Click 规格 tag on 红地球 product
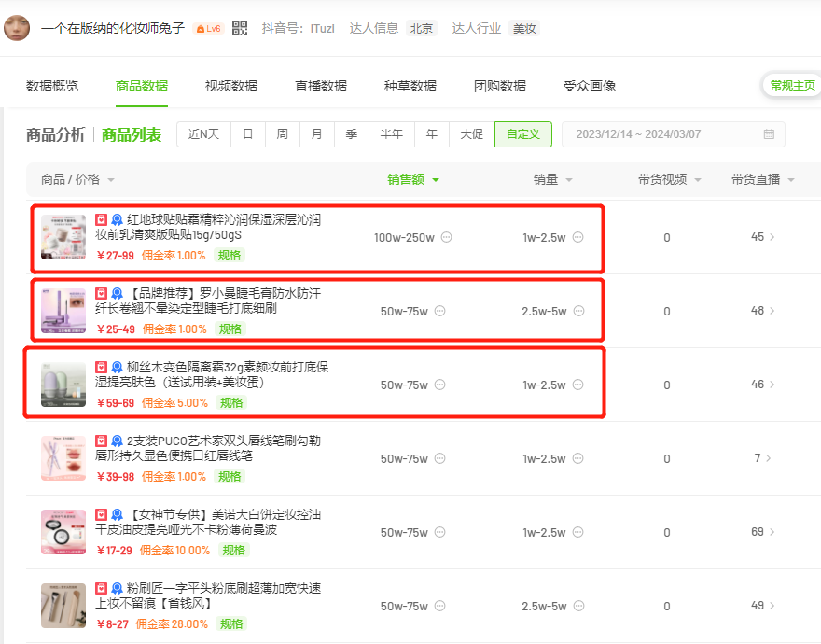The height and width of the screenshot is (644, 821). point(230,256)
